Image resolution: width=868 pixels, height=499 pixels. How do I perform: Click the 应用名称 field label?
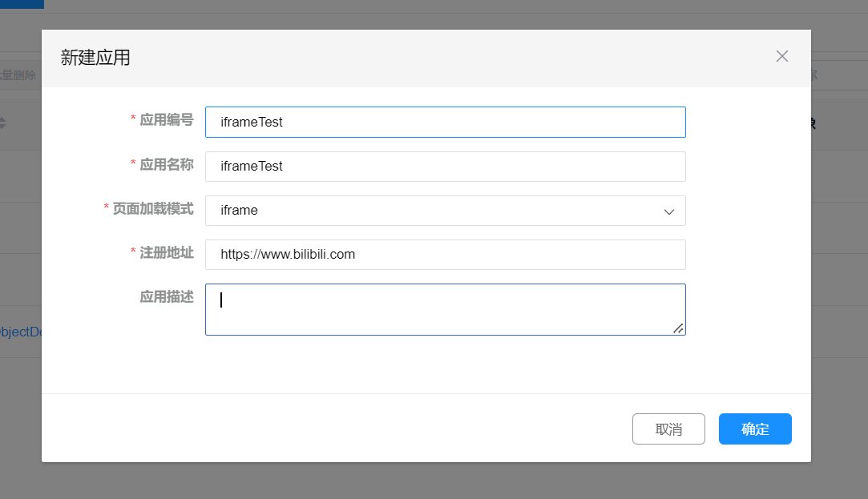pyautogui.click(x=166, y=164)
